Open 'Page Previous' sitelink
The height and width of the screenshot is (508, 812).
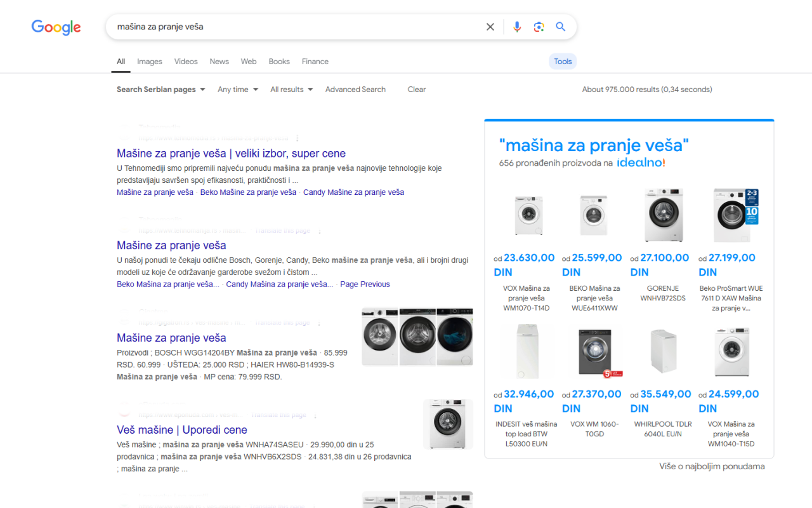coord(365,284)
